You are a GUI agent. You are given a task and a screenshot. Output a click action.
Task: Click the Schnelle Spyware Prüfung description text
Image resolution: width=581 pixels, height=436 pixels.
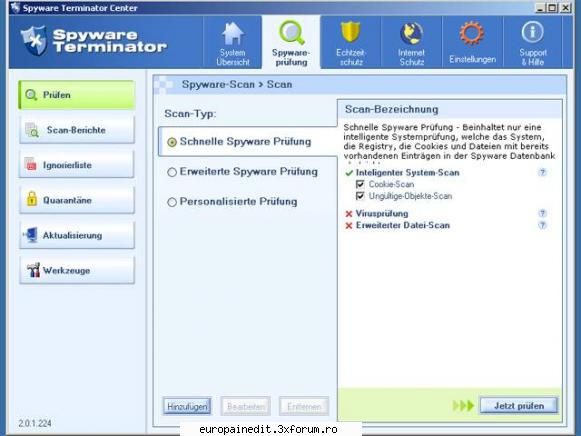click(449, 142)
